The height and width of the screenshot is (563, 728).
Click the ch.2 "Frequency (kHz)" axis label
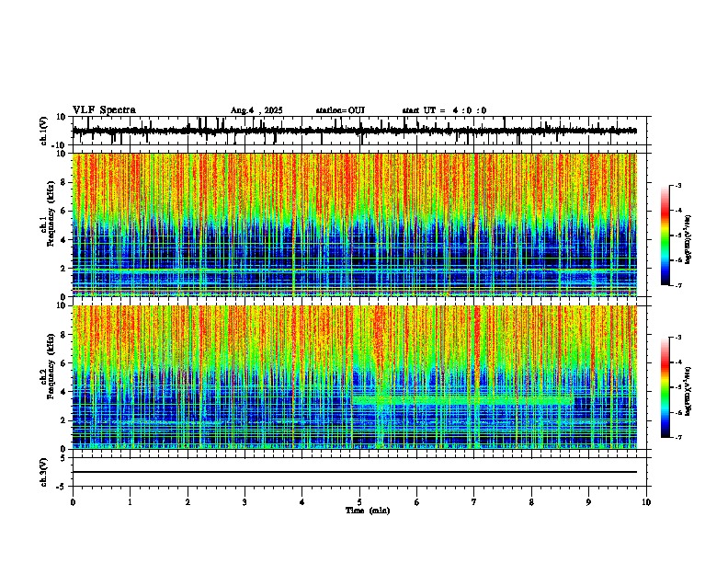tap(51, 366)
